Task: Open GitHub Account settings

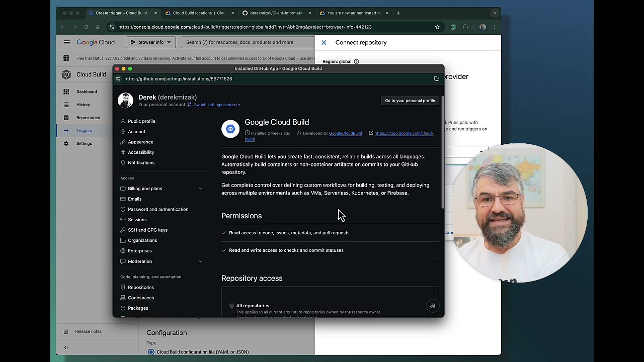Action: coord(136,132)
